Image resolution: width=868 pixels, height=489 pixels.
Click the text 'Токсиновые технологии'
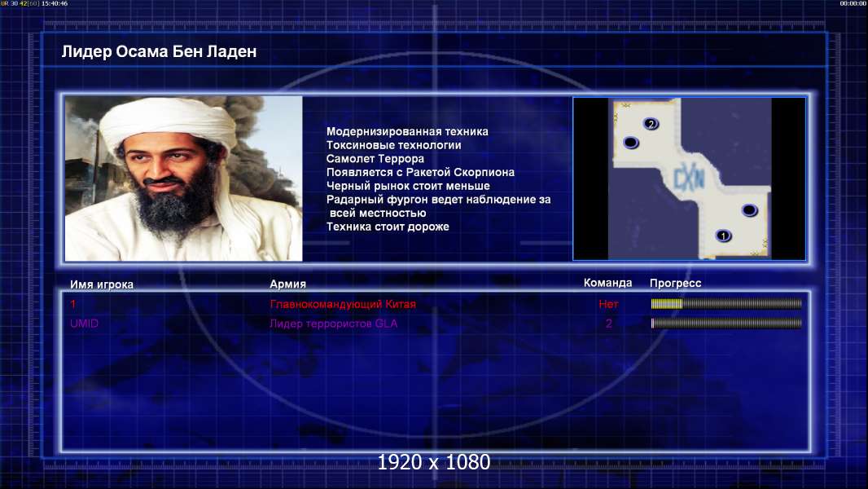pyautogui.click(x=393, y=145)
